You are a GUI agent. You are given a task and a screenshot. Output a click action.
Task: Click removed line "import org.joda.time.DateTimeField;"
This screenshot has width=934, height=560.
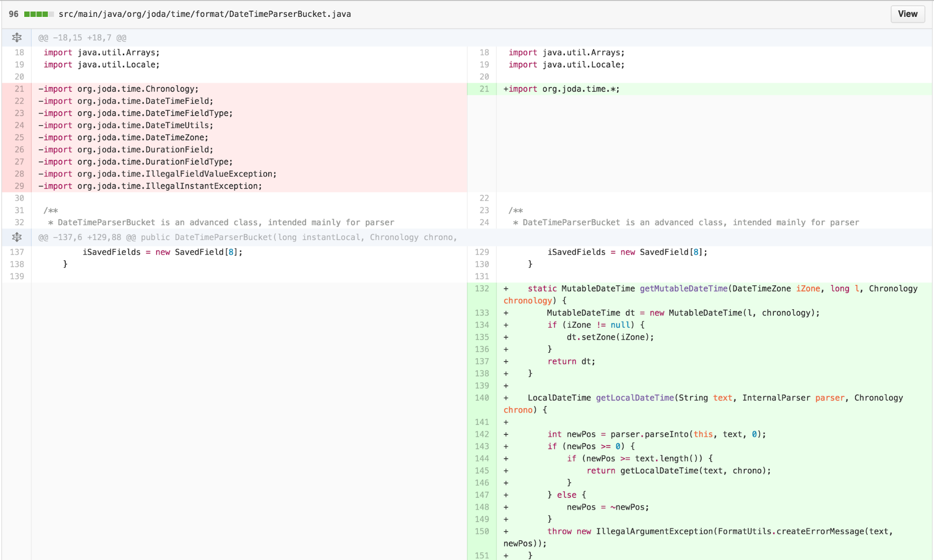point(126,101)
